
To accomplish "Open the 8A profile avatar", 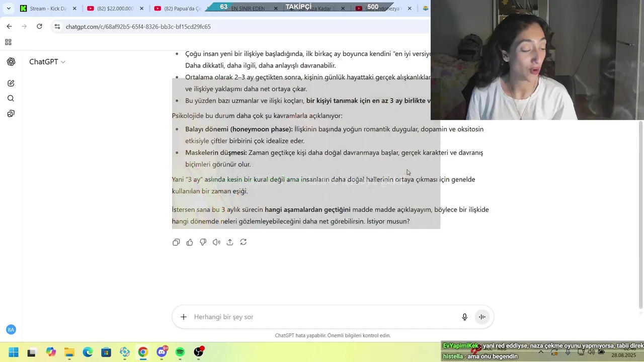I will coord(11,330).
